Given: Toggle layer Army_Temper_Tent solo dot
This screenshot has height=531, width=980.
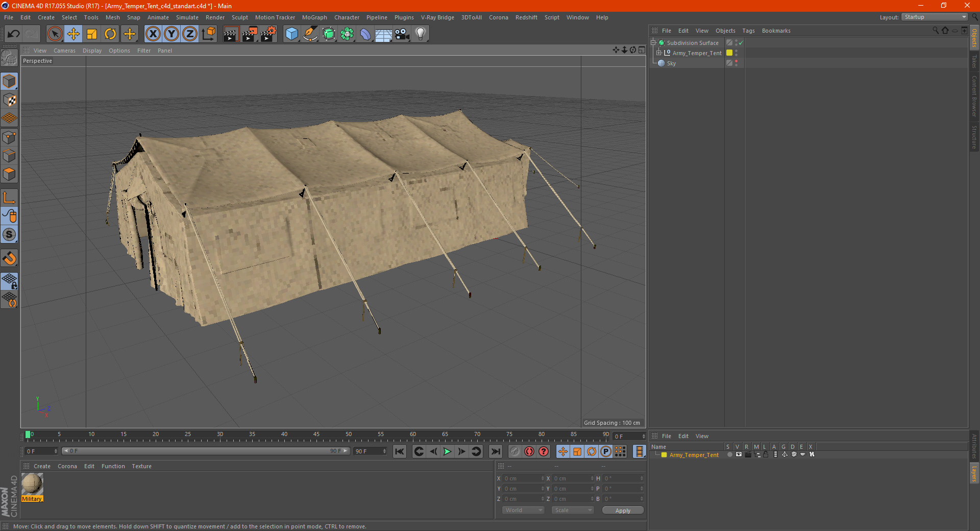Looking at the screenshot, I should (x=729, y=454).
